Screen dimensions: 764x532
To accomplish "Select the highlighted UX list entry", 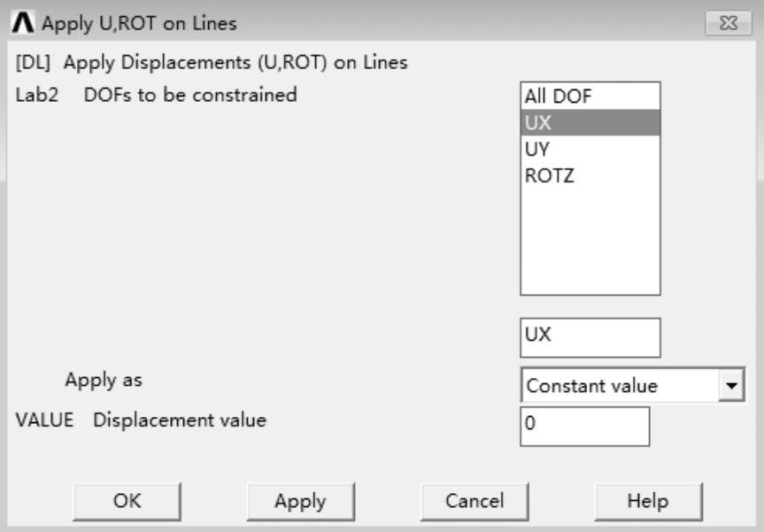I will [x=590, y=123].
